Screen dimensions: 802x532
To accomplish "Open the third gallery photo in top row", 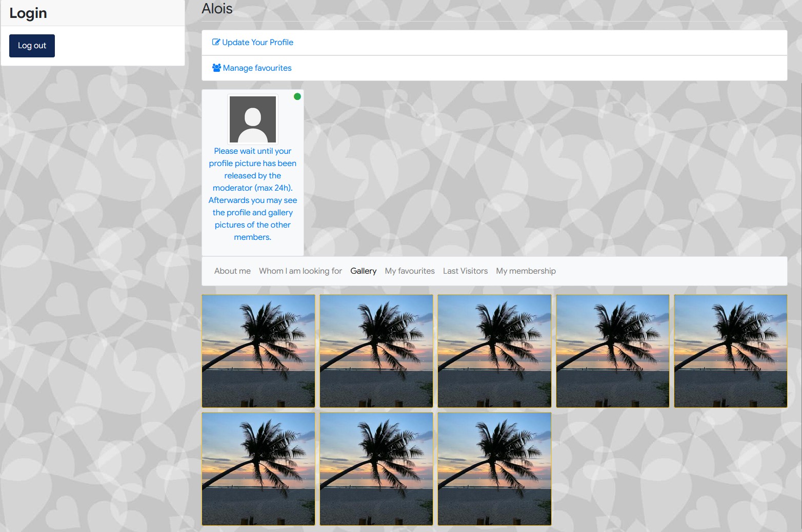I will click(494, 351).
